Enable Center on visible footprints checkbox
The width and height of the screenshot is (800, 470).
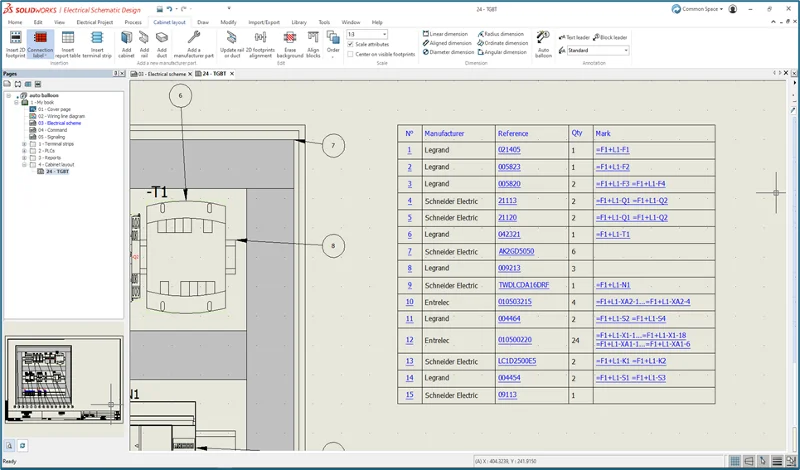(x=349, y=54)
